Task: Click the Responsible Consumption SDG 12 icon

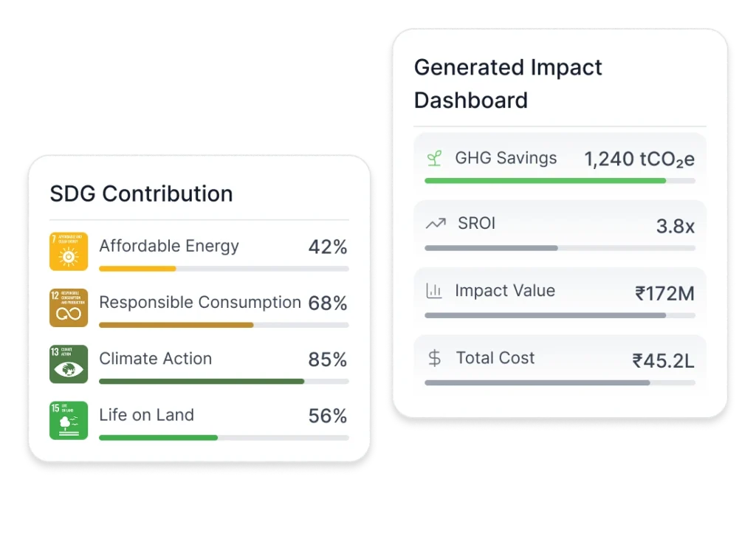Action: tap(69, 307)
